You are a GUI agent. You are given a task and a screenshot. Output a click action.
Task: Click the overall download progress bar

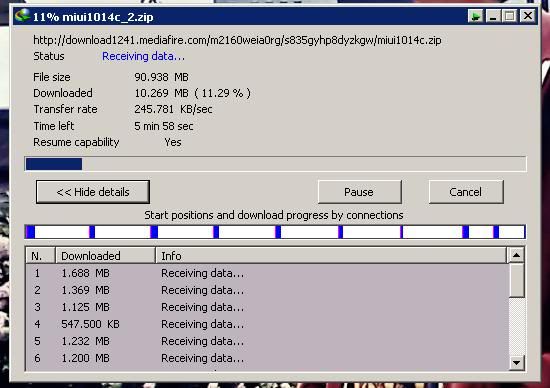(x=275, y=164)
